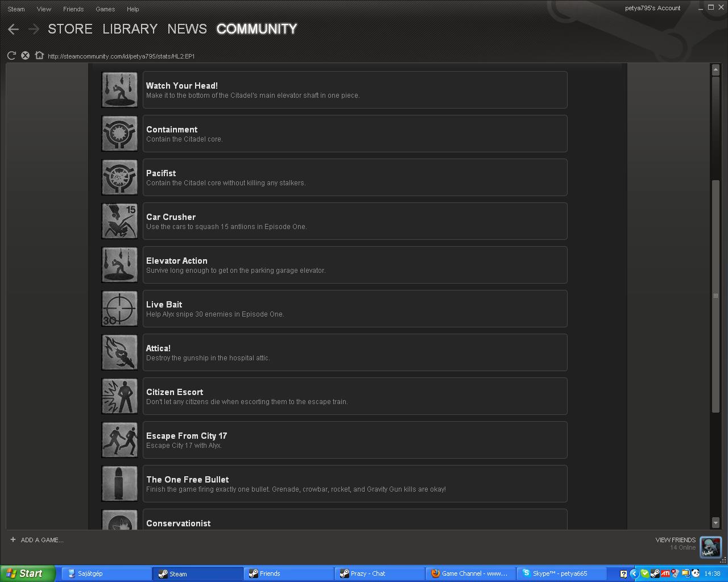Open the friends avatar thumbnail

(x=710, y=547)
